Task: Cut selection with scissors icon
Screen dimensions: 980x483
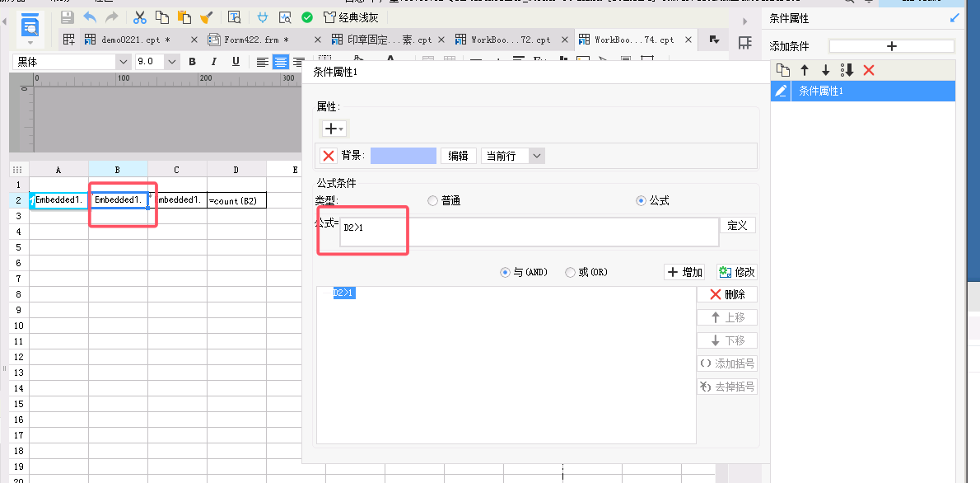Action: [x=140, y=17]
